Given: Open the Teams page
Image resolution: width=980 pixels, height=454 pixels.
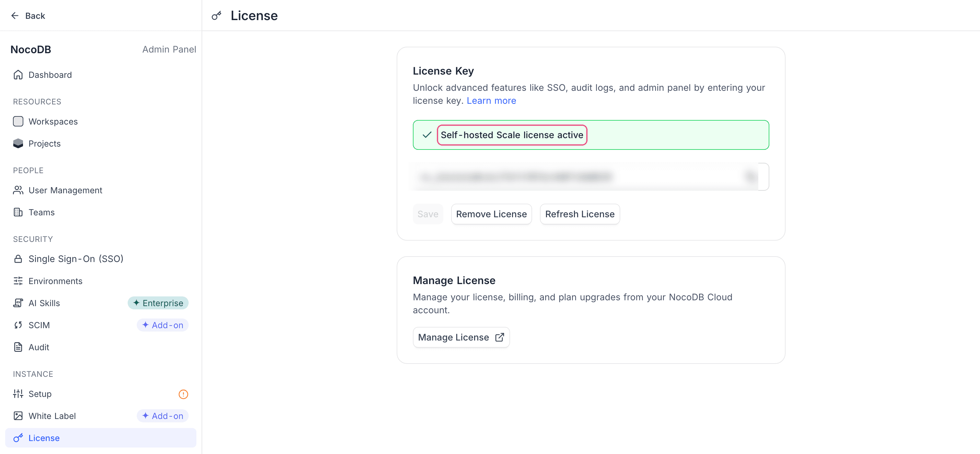Looking at the screenshot, I should pyautogui.click(x=101, y=212).
